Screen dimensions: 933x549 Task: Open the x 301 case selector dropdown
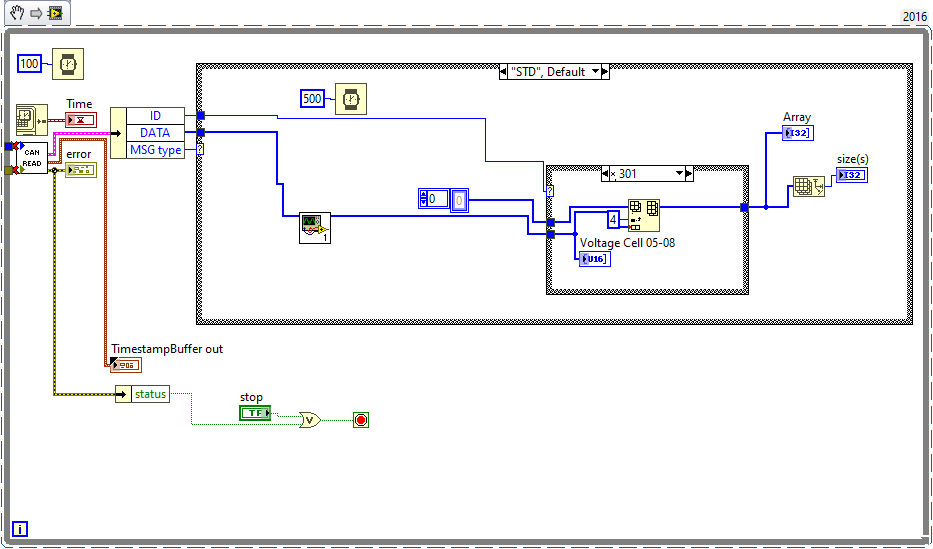(x=680, y=174)
